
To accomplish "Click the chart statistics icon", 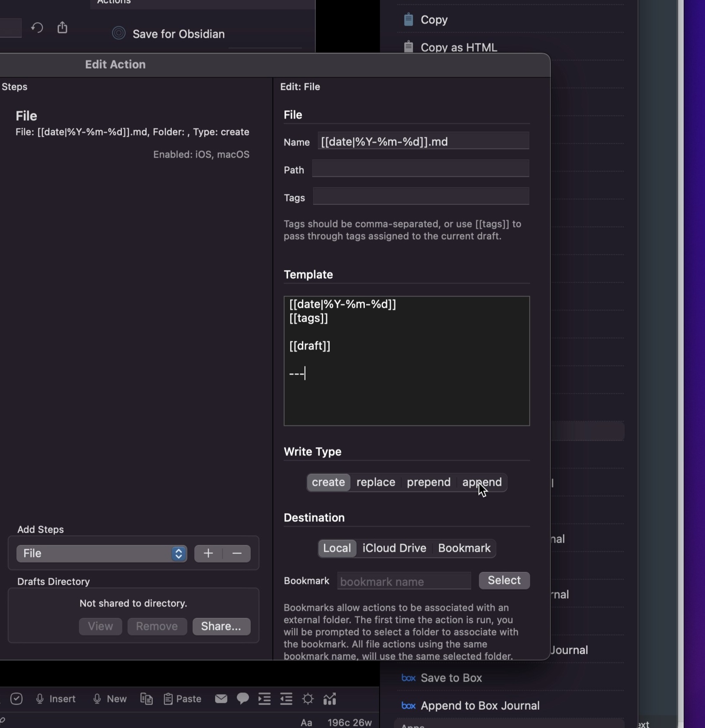I will pyautogui.click(x=330, y=699).
